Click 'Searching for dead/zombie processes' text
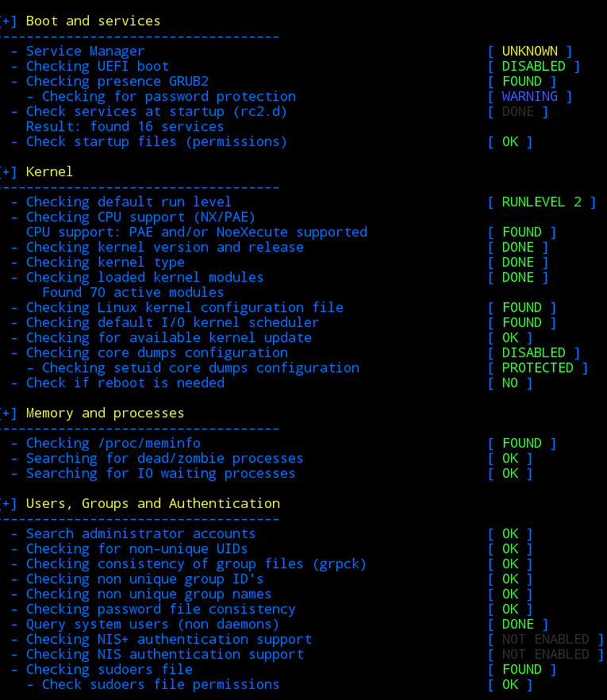Image resolution: width=607 pixels, height=700 pixels. pyautogui.click(x=165, y=459)
